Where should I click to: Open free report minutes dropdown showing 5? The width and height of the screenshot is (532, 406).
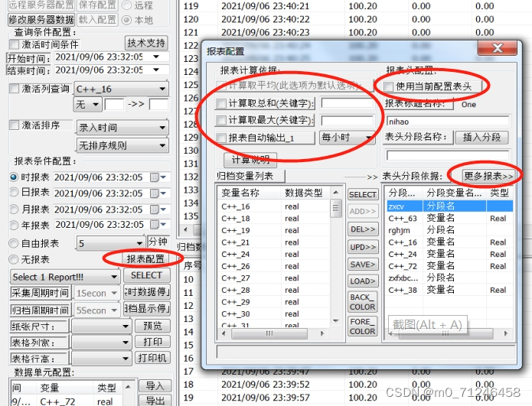[110, 243]
